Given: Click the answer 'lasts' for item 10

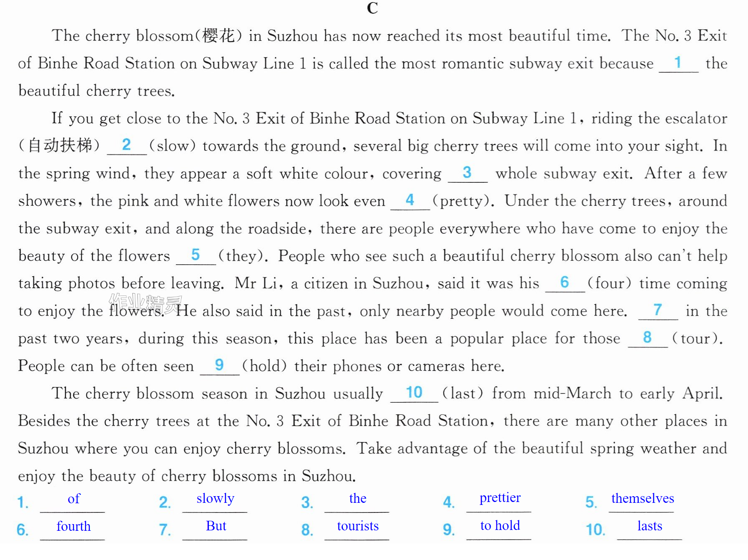Looking at the screenshot, I should (x=649, y=526).
